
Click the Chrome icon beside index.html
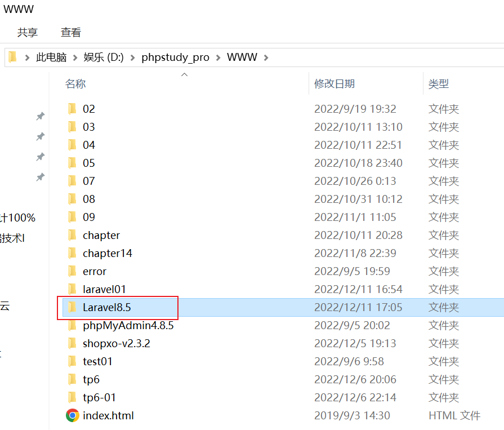pos(72,415)
